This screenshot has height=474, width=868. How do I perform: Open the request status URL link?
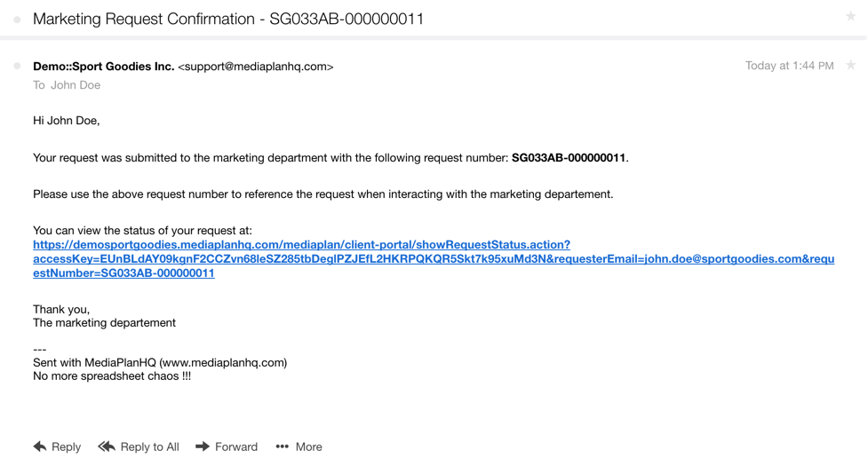[302, 245]
